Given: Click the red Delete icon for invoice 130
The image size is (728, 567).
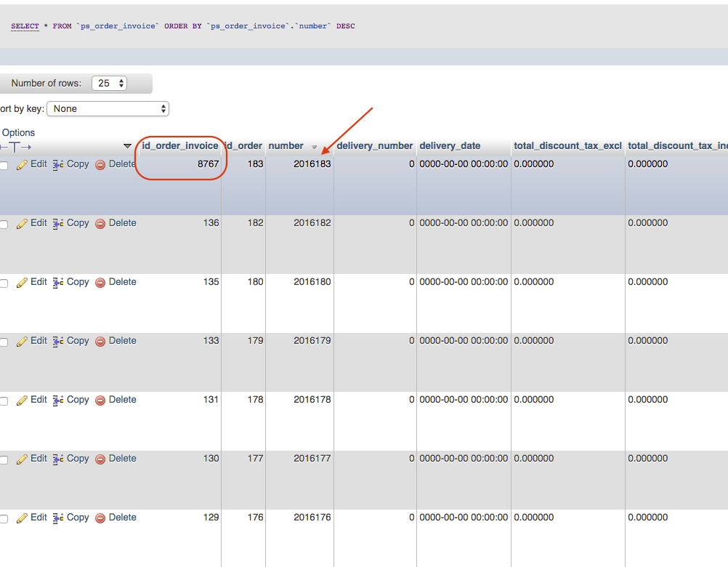Looking at the screenshot, I should point(100,459).
